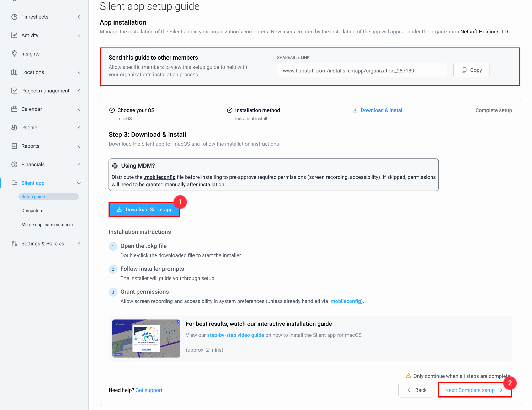Go to the Installation method step
The width and height of the screenshot is (532, 410).
point(257,110)
